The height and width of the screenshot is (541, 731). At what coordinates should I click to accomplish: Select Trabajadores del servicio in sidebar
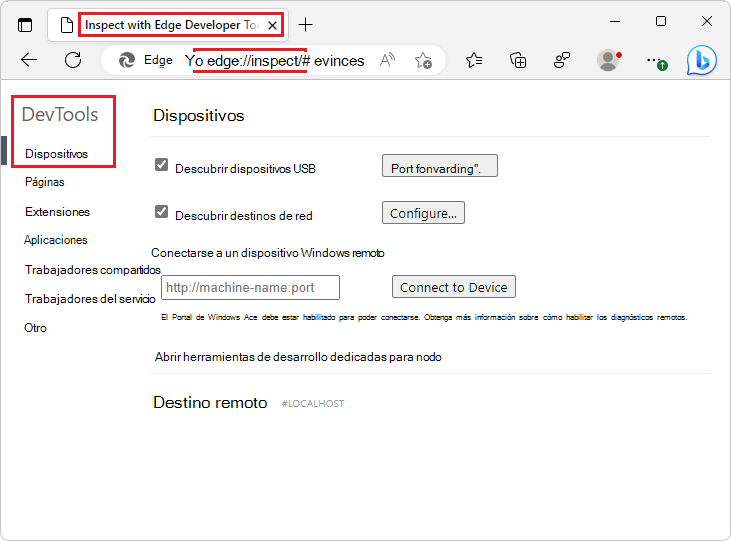(x=90, y=299)
